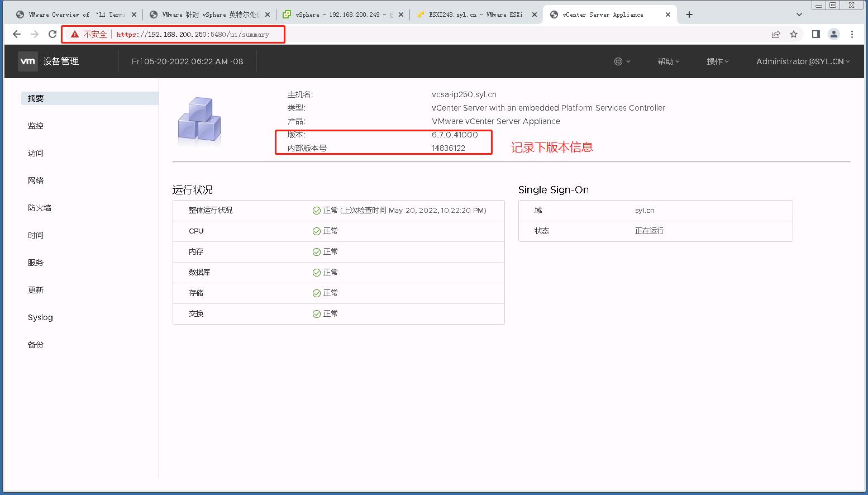The image size is (868, 495).
Task: Click the share page icon in address bar
Action: click(776, 34)
